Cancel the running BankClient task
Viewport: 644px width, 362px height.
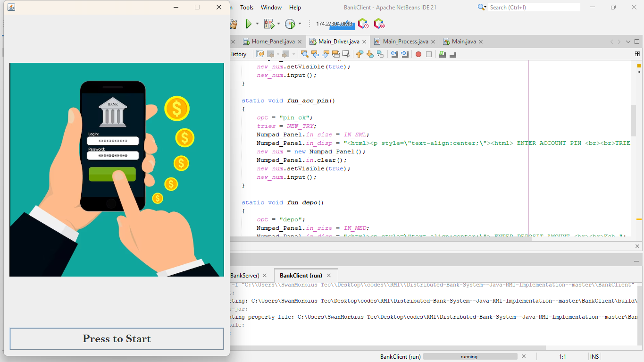tap(523, 356)
